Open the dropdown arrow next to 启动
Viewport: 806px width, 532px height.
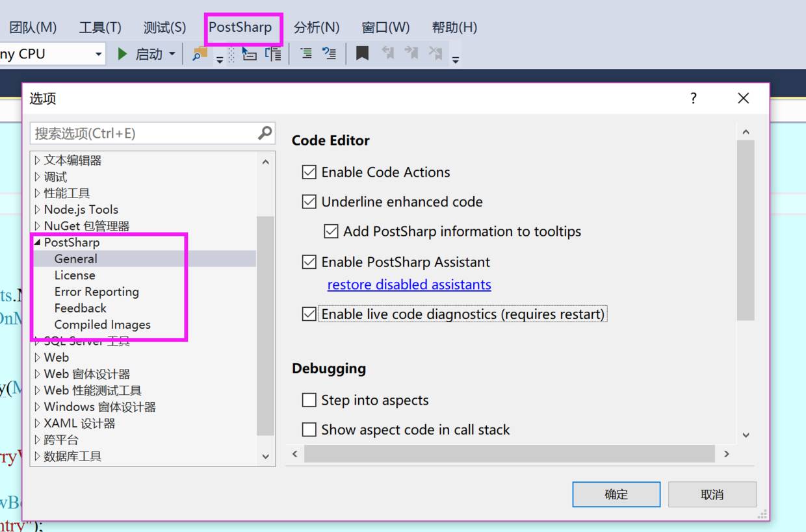(x=172, y=54)
